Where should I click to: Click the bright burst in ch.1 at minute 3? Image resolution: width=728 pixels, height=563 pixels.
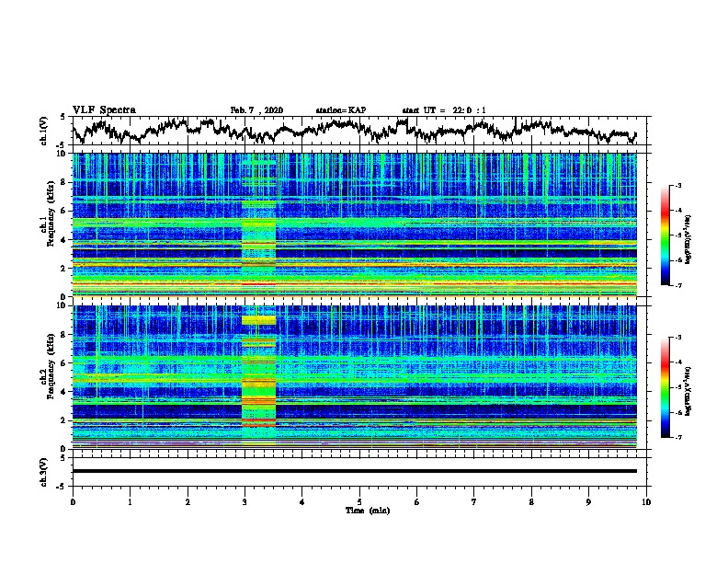pyautogui.click(x=258, y=224)
